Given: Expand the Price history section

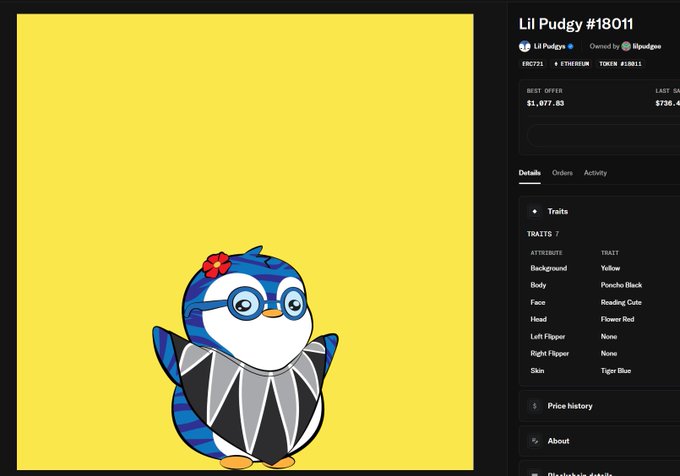Looking at the screenshot, I should (599, 406).
